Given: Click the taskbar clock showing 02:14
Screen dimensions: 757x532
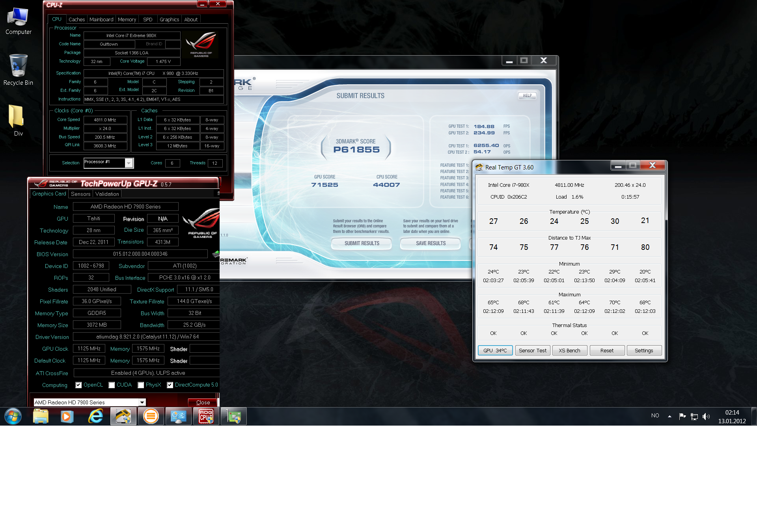Looking at the screenshot, I should pyautogui.click(x=732, y=417).
